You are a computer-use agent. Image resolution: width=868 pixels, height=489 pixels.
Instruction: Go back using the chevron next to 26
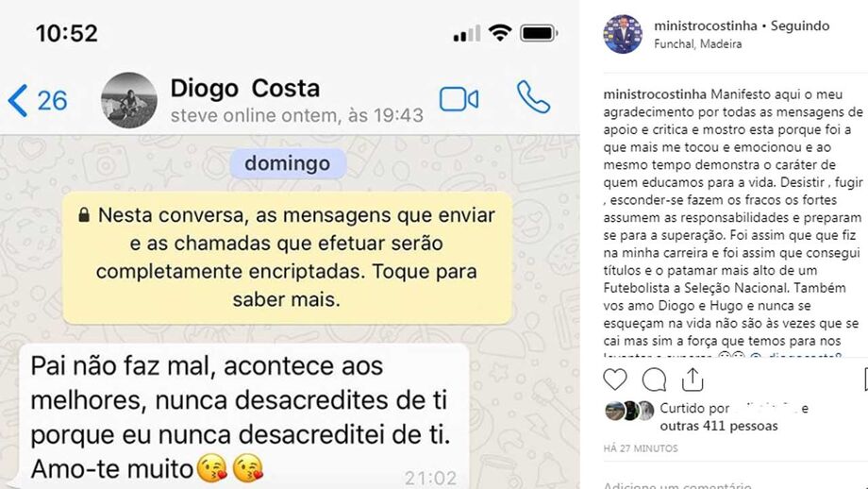point(18,100)
